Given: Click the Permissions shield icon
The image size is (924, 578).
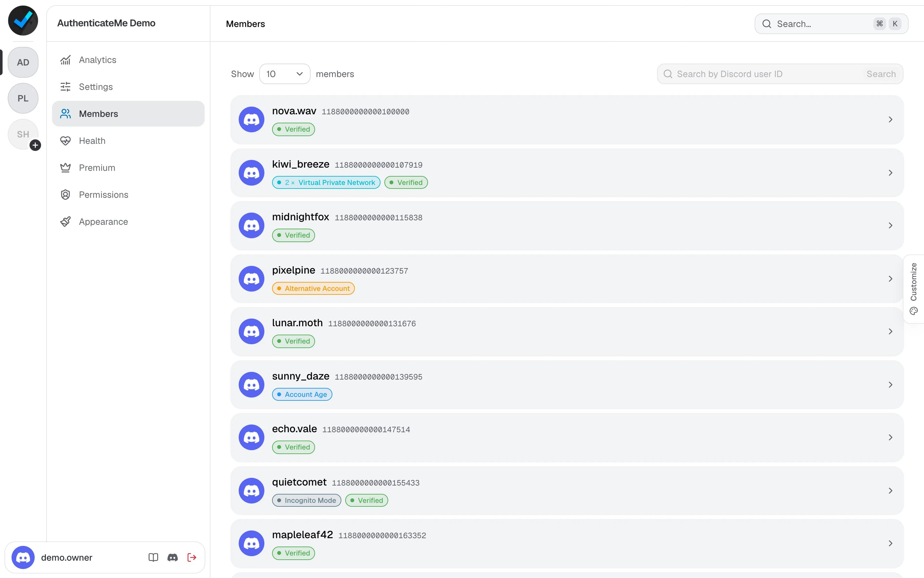Looking at the screenshot, I should tap(65, 195).
